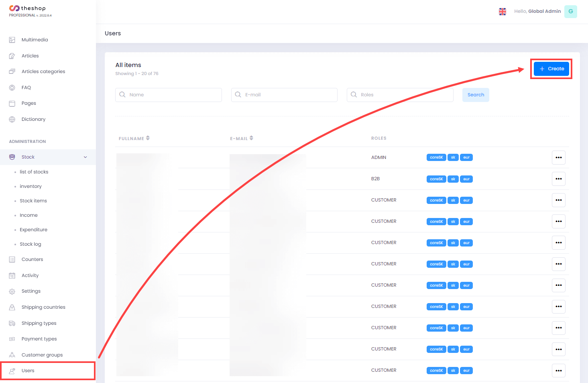
Task: Click the Articles categories icon
Action: click(12, 71)
